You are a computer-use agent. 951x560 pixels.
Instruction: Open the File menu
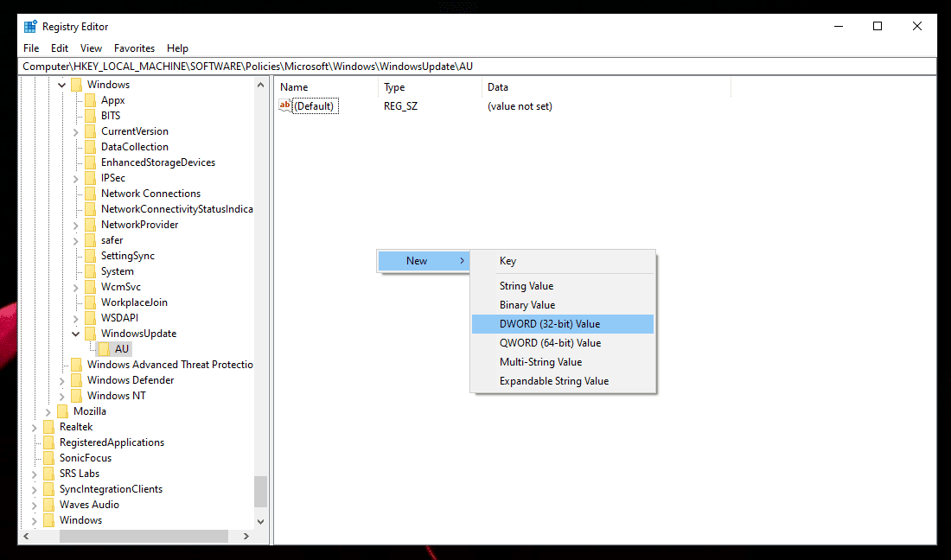31,48
